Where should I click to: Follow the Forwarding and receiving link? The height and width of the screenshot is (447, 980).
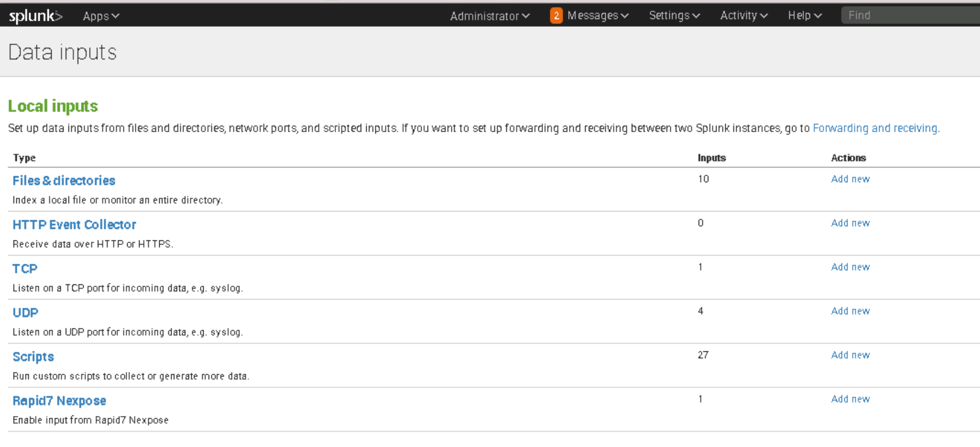(x=875, y=128)
